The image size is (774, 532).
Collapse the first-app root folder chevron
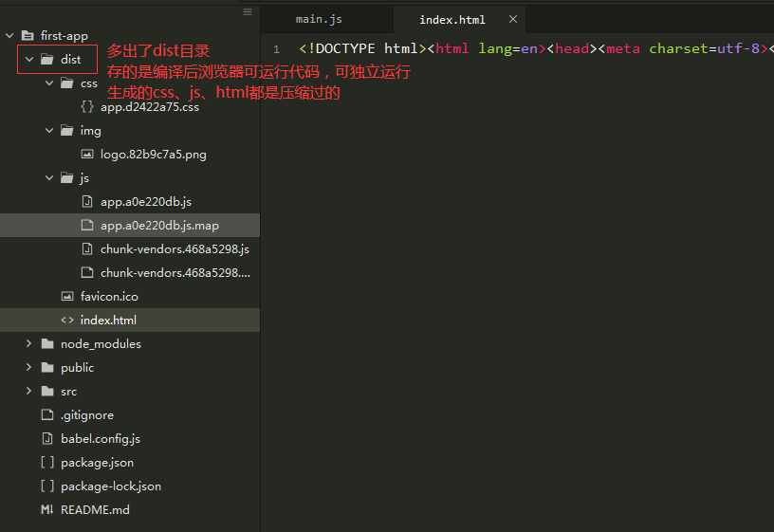pyautogui.click(x=9, y=35)
